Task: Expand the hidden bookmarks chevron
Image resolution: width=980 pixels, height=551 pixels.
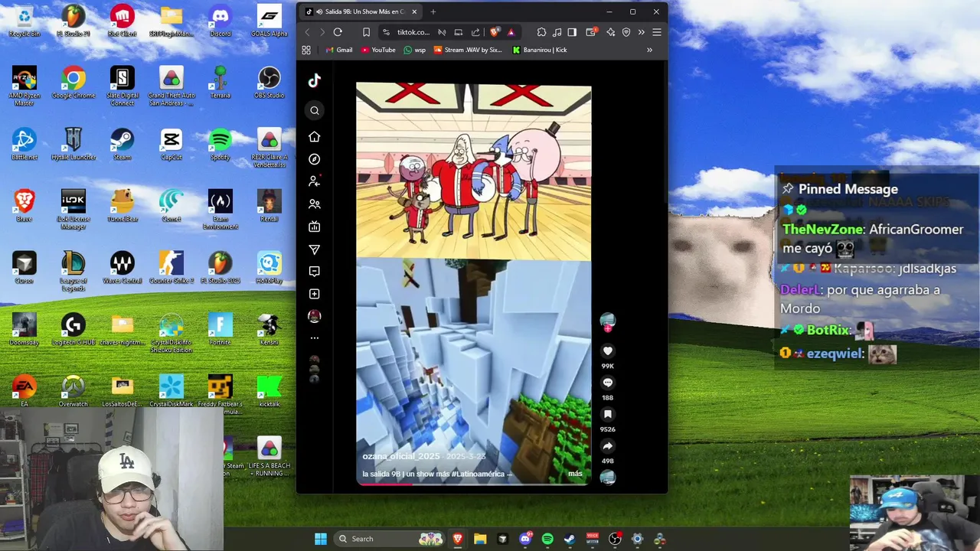Action: coord(649,50)
